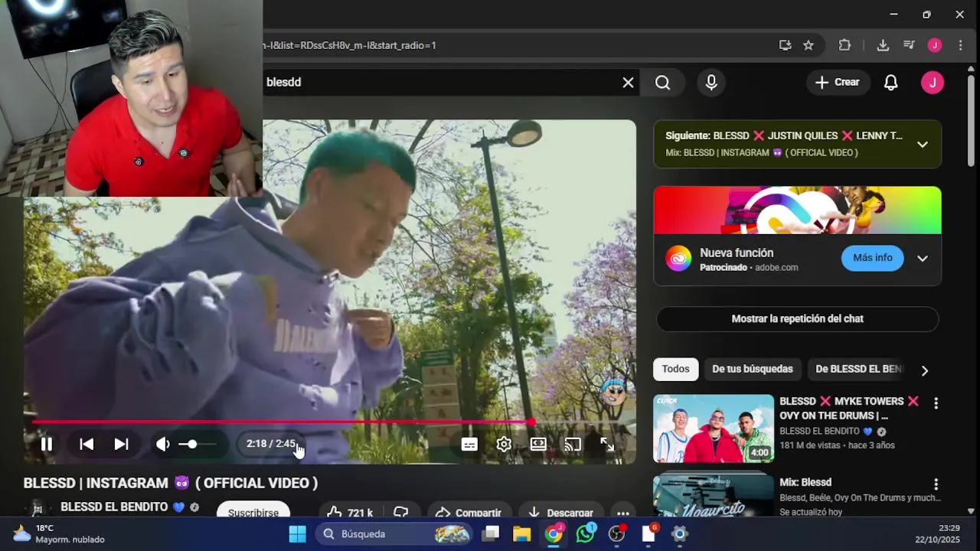Click the 'Mix: BLESSD | INSTAGRAM' playlist subtitle
This screenshot has width=980, height=551.
pyautogui.click(x=761, y=152)
